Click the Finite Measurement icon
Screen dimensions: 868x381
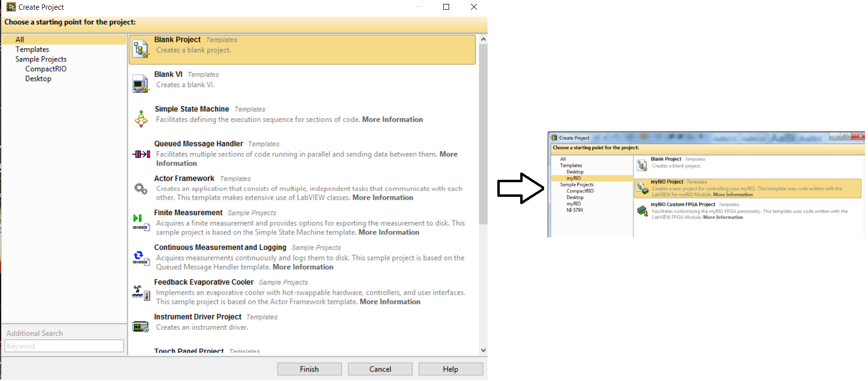point(141,223)
